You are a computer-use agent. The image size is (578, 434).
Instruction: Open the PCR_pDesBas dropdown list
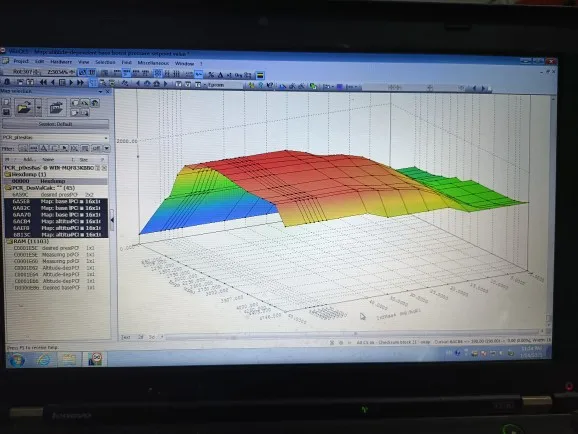[x=106, y=138]
